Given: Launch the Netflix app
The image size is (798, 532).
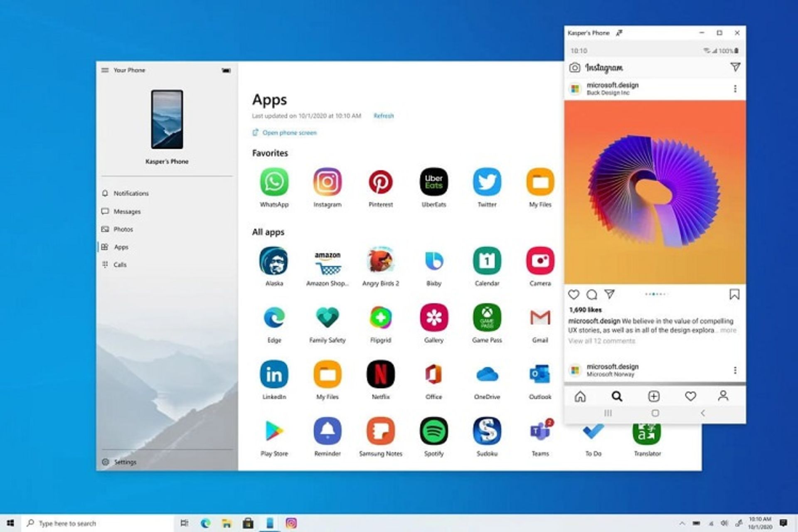Looking at the screenshot, I should click(381, 374).
